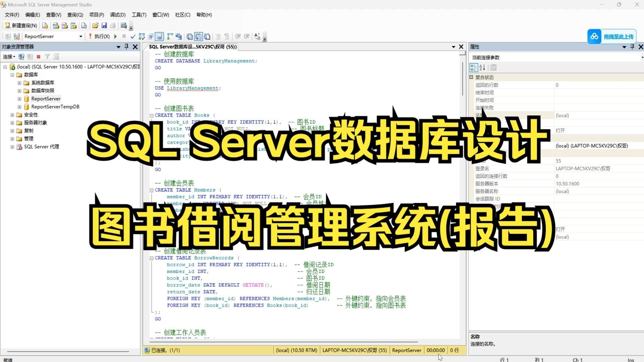Select Results to File output mode

click(x=207, y=36)
